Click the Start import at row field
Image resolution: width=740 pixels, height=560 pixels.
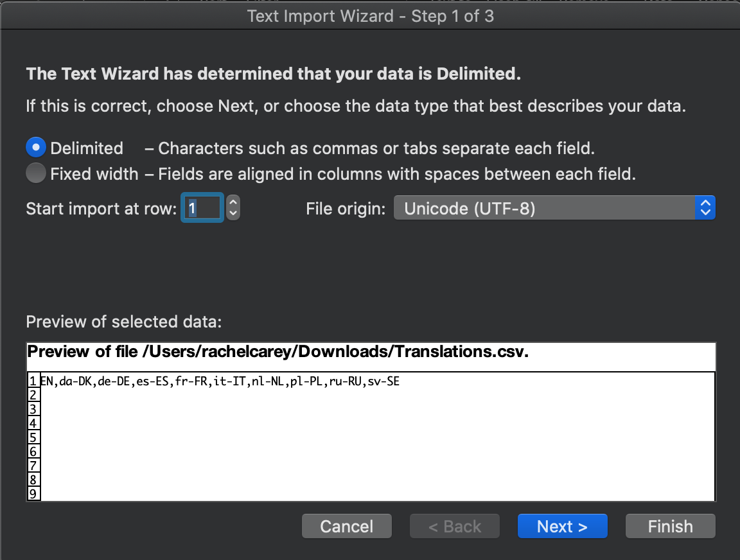[x=202, y=207]
